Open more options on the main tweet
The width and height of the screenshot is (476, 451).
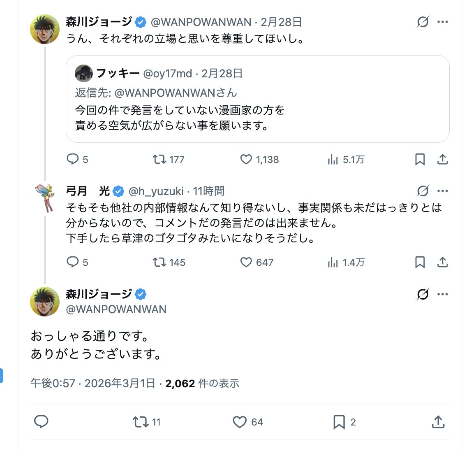pyautogui.click(x=443, y=294)
